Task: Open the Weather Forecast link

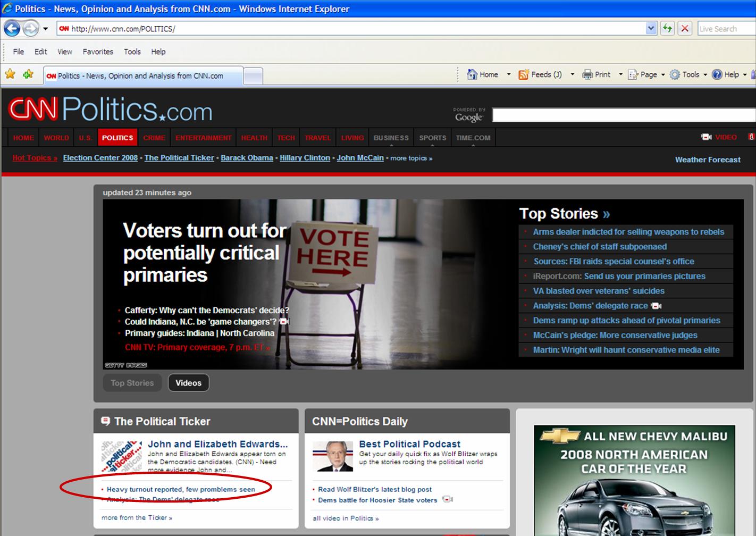Action: (708, 160)
